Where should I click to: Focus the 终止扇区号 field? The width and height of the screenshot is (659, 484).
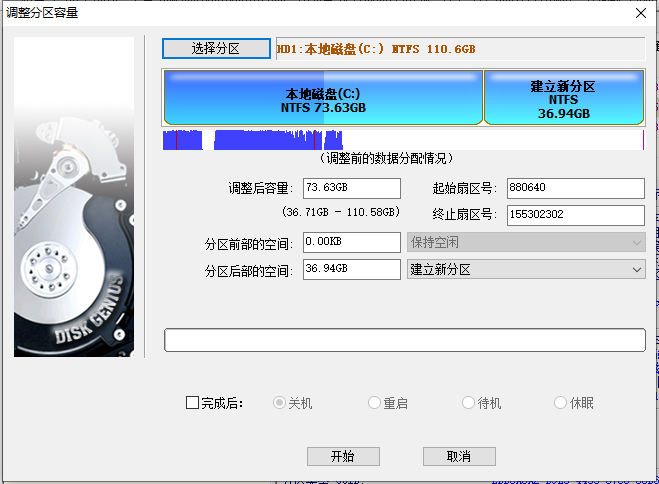574,215
